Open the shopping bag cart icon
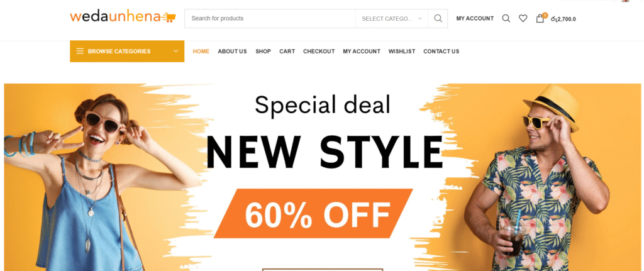Image resolution: width=644 pixels, height=271 pixels. pos(540,18)
